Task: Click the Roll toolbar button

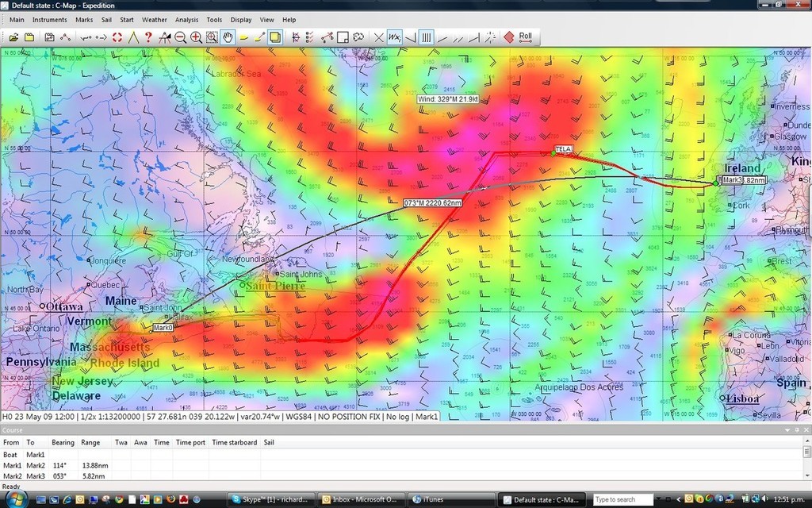Action: point(526,37)
